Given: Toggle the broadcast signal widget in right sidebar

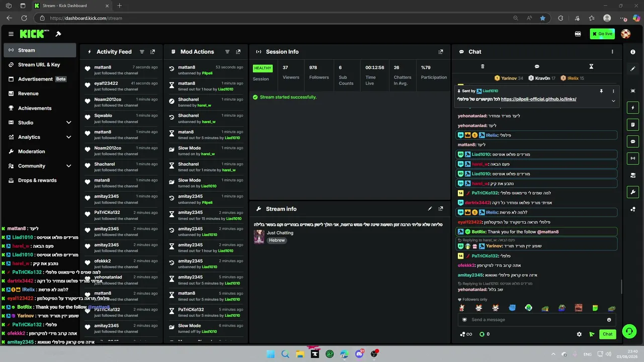Looking at the screenshot, I should (633, 158).
